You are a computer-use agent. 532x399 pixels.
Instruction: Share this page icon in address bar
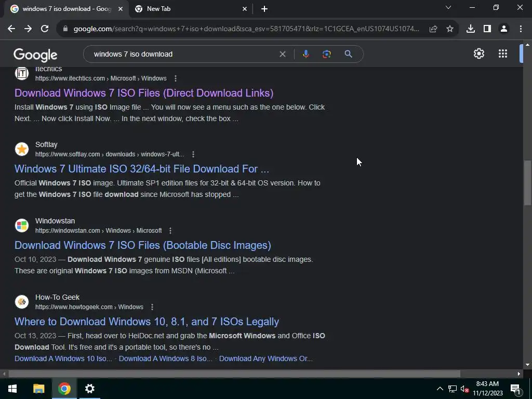point(433,29)
